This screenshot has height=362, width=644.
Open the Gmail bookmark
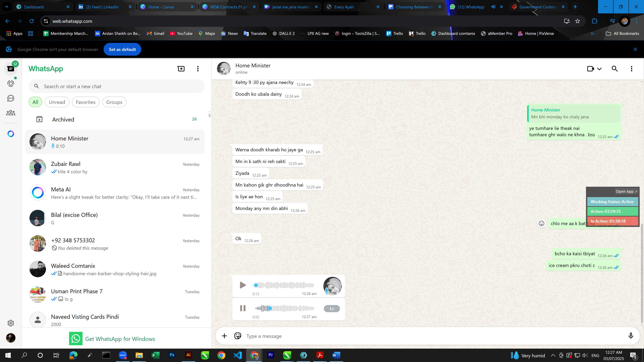coord(155,34)
